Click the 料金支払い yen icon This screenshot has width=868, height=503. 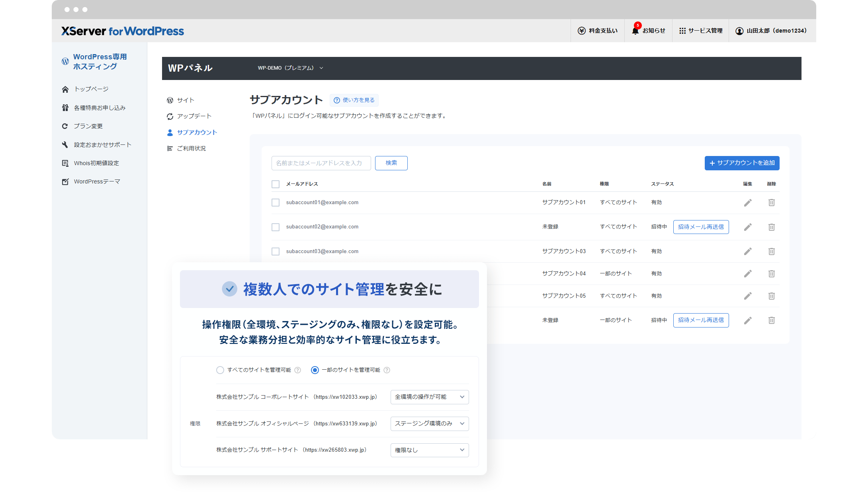pyautogui.click(x=582, y=31)
